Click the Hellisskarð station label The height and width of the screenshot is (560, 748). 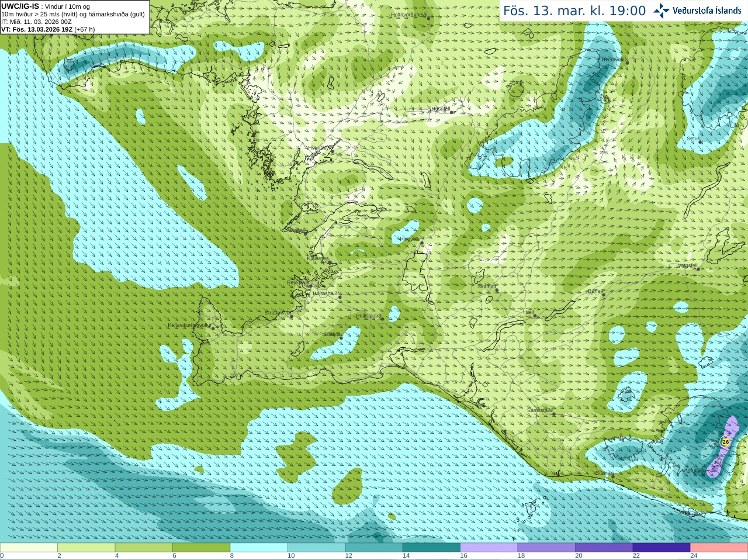click(x=369, y=316)
